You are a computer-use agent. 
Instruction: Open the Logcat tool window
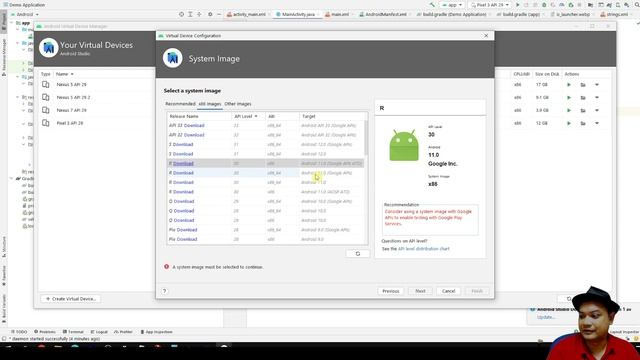pos(99,332)
